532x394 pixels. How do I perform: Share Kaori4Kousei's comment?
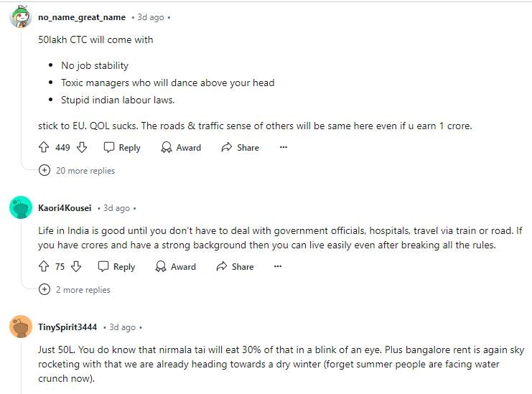coord(235,266)
